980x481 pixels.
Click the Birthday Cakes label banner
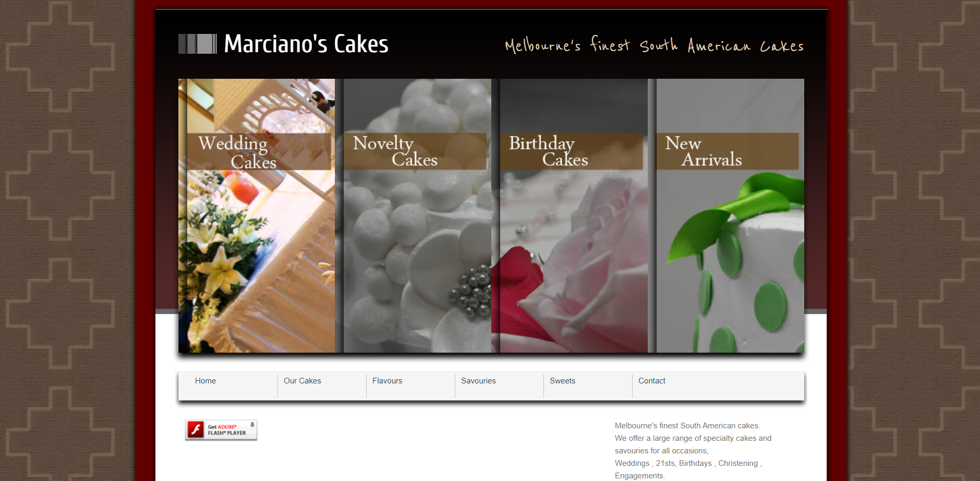pos(572,151)
